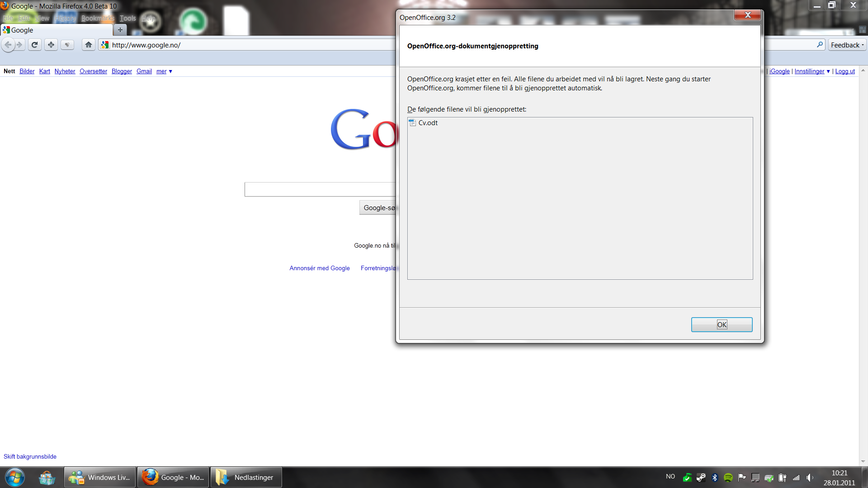Click the small gray toolbar button before Home

tap(67, 45)
